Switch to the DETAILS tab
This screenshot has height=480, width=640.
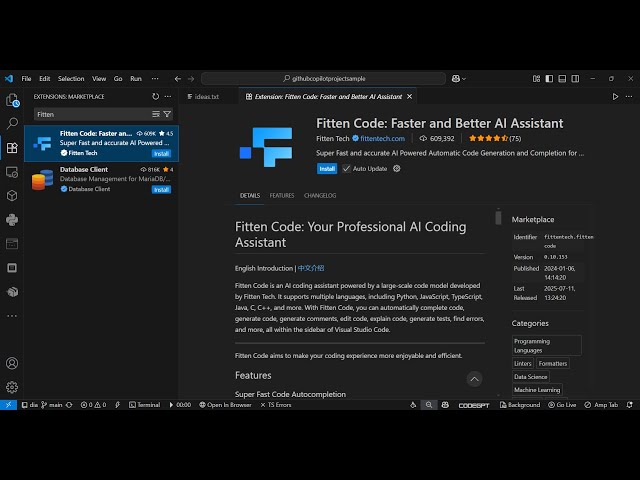click(x=250, y=196)
